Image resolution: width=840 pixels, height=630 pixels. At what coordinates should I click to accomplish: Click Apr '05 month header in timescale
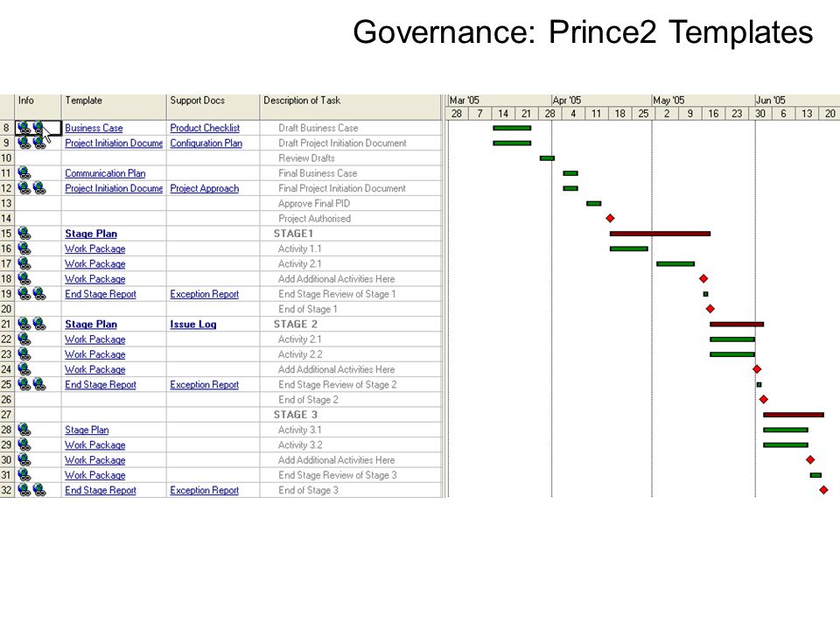click(x=602, y=100)
